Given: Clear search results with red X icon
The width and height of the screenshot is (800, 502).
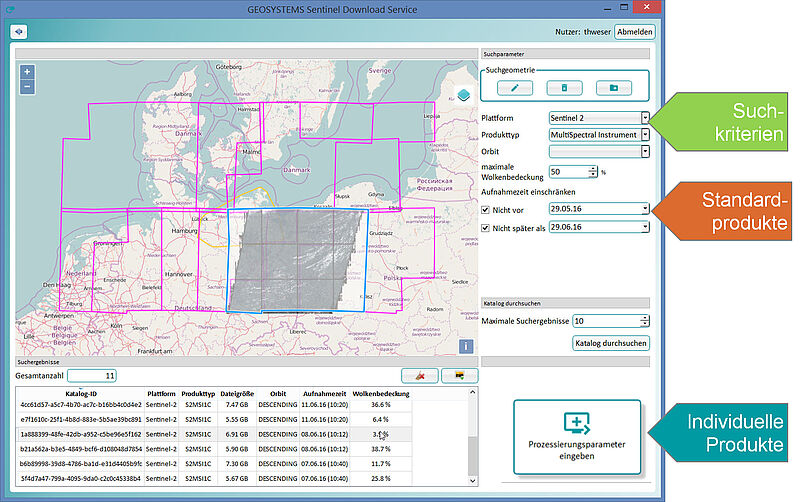Looking at the screenshot, I should point(419,375).
